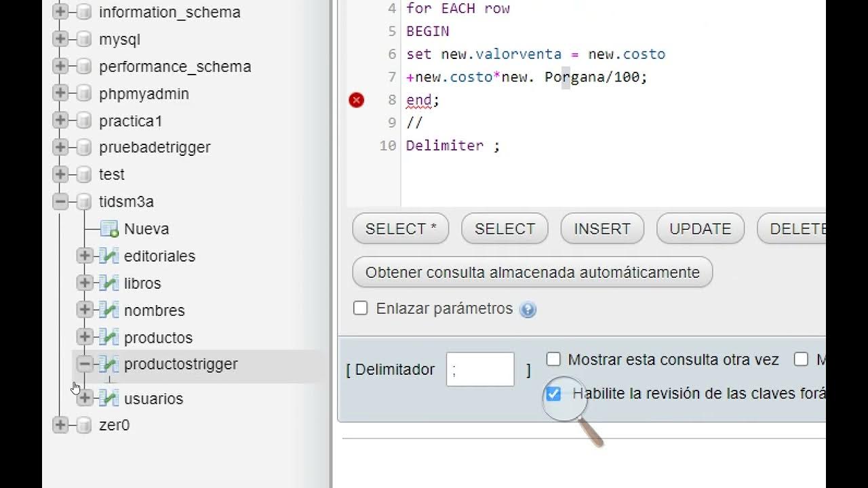Viewport: 868px width, 488px height.
Task: Expand the practica1 database node
Action: tap(60, 121)
